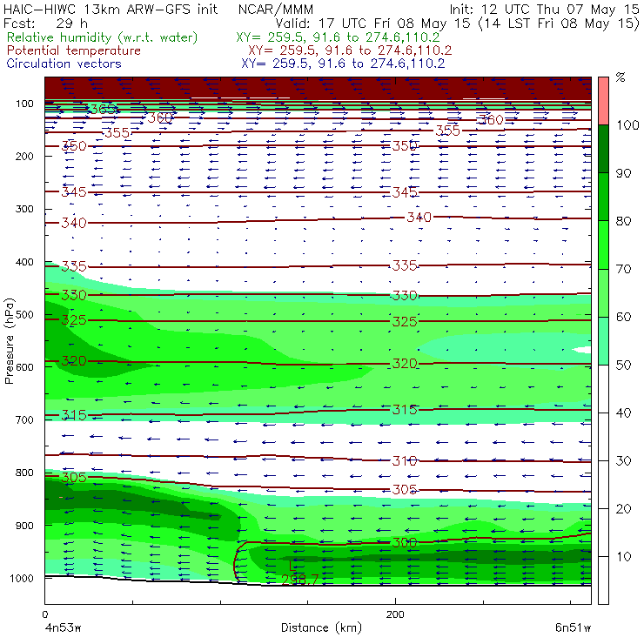Screen dimensions: 644x644
Task: Click the '60' color bar tick label
Action: click(x=623, y=317)
